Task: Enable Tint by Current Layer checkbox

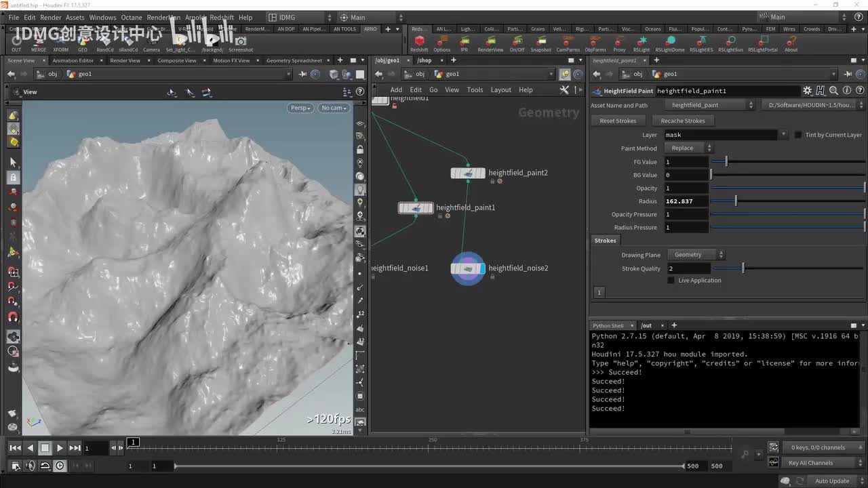Action: click(798, 135)
